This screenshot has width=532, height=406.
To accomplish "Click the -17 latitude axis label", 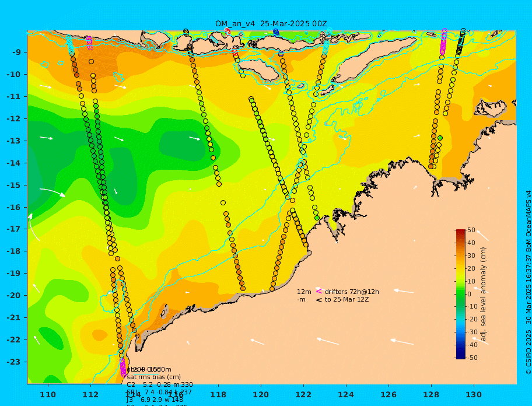I will click(x=13, y=229).
